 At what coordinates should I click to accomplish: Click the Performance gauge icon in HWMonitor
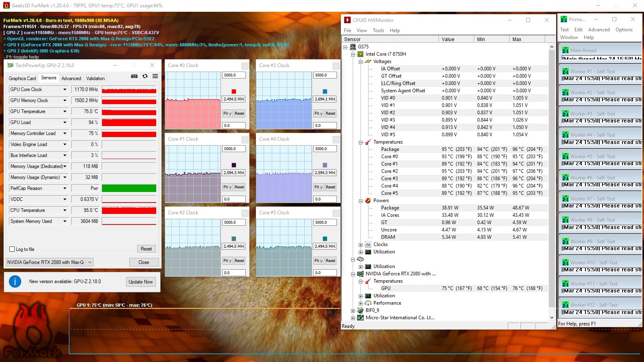click(x=368, y=303)
